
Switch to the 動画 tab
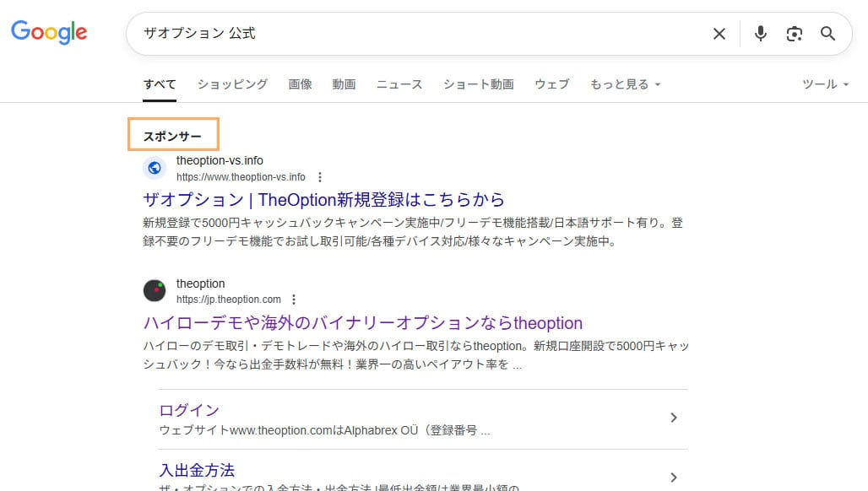pos(344,84)
